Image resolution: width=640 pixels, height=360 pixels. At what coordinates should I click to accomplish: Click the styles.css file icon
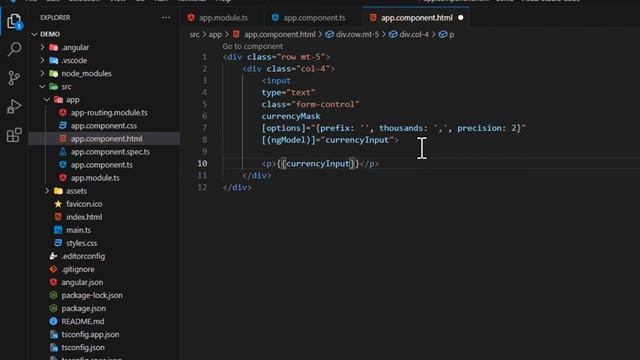[x=58, y=243]
